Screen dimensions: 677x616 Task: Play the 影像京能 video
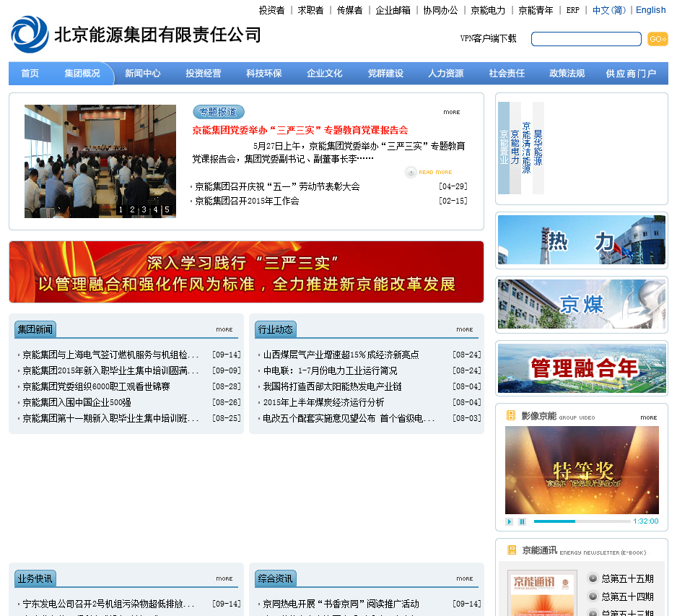click(510, 521)
